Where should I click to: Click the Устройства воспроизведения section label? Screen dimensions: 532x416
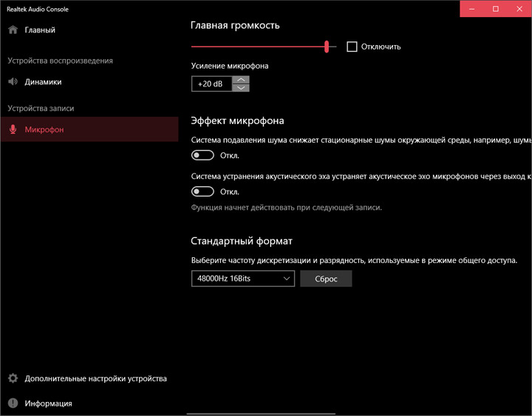tap(61, 61)
